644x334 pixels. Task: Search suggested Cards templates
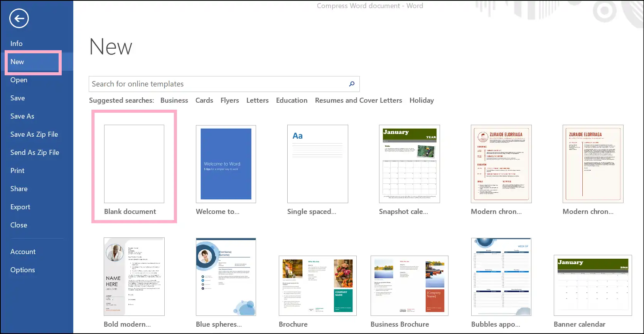[204, 100]
